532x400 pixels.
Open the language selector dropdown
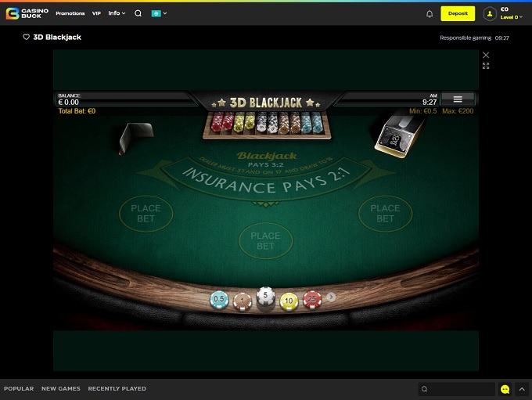[159, 13]
